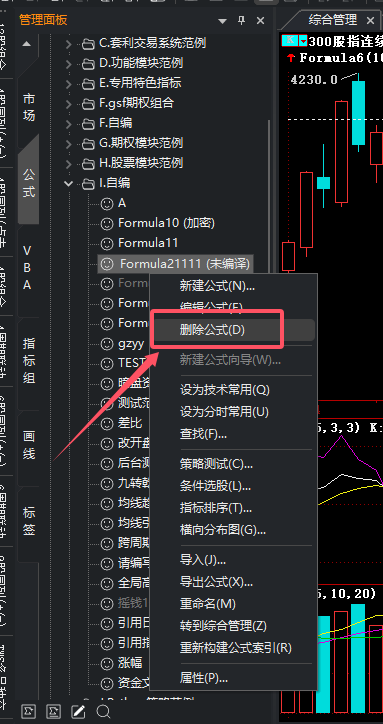Choose 新建公式(N)... from context menu
The image size is (383, 724).
tap(234, 286)
